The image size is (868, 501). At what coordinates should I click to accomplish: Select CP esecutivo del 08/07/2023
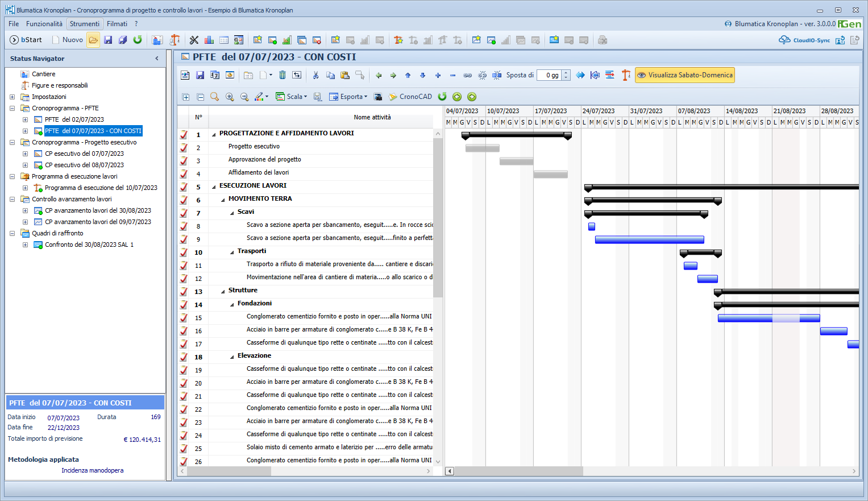[84, 165]
